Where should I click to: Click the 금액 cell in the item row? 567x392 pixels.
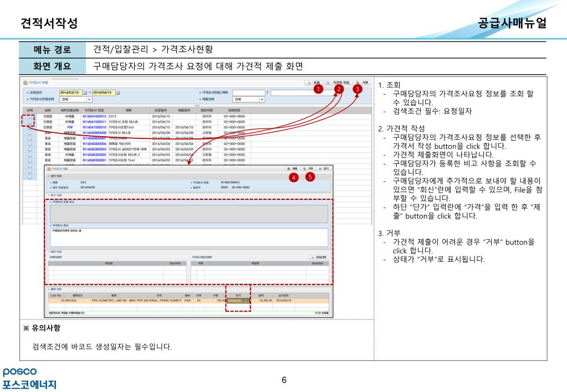(262, 301)
